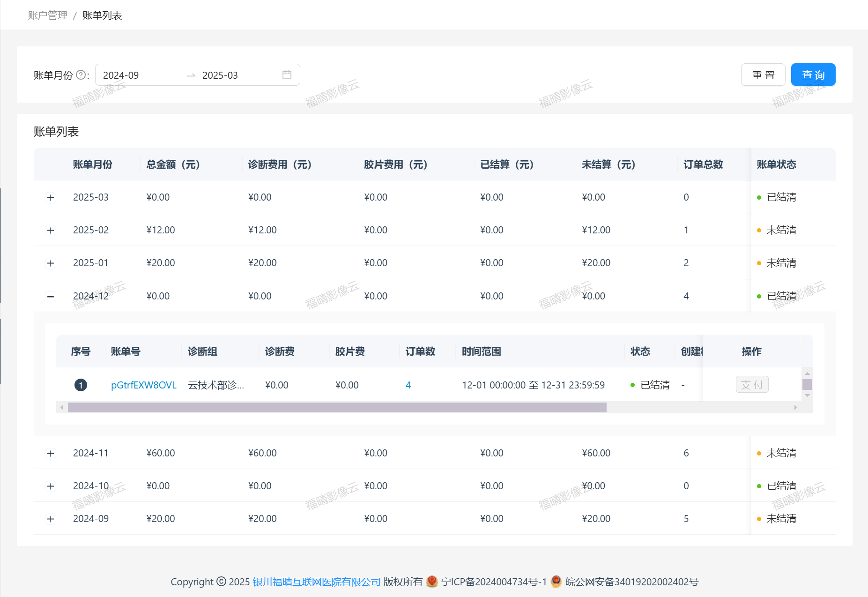Viewport: 868px width, 597px height.
Task: Expand the 2025-01 bill row
Action: 51,263
